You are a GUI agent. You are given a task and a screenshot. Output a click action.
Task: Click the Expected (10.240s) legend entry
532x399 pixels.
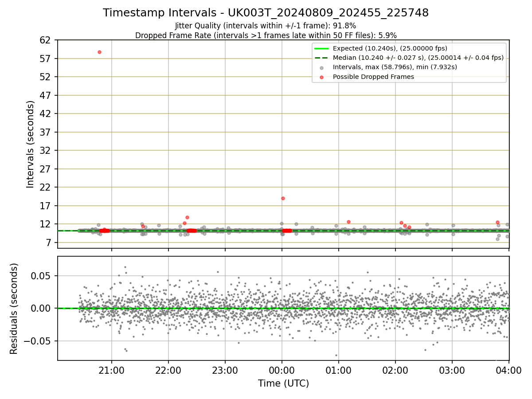coord(390,48)
